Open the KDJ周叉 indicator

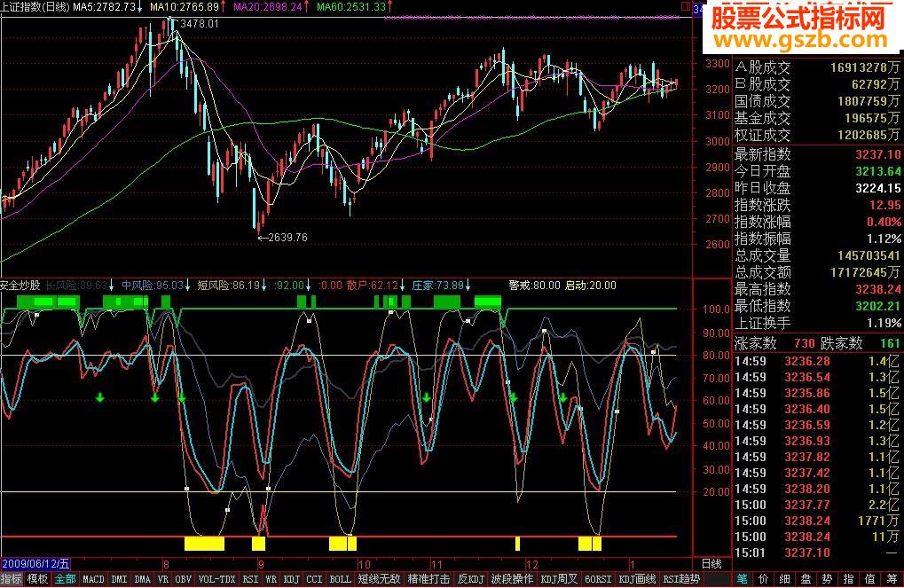[x=559, y=579]
